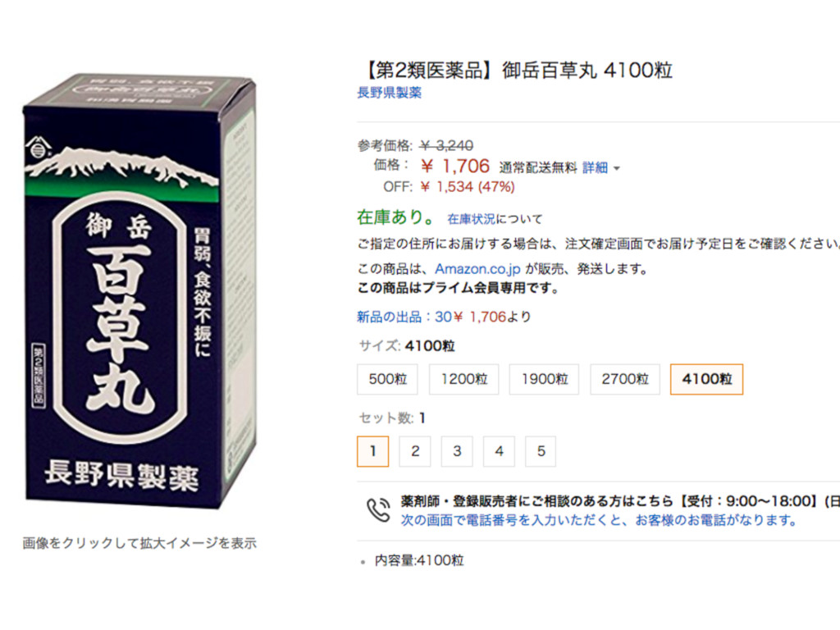
Task: Select the 500粒 size option
Action: pyautogui.click(x=387, y=379)
